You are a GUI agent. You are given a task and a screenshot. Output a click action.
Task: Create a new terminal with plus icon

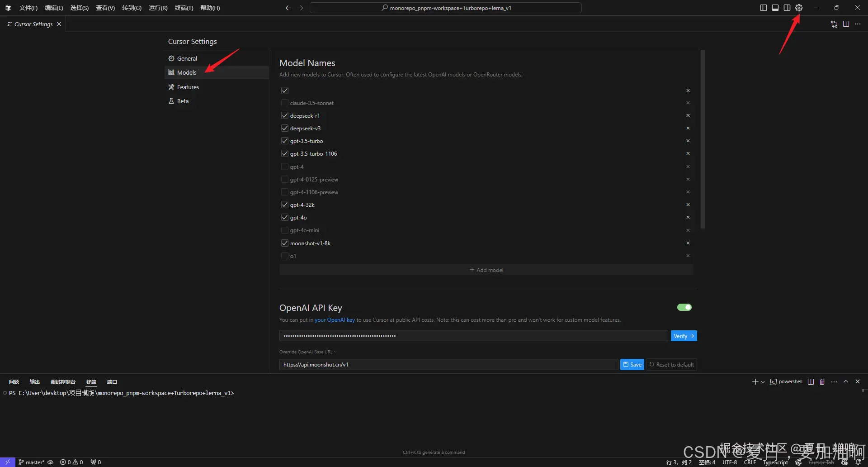755,382
